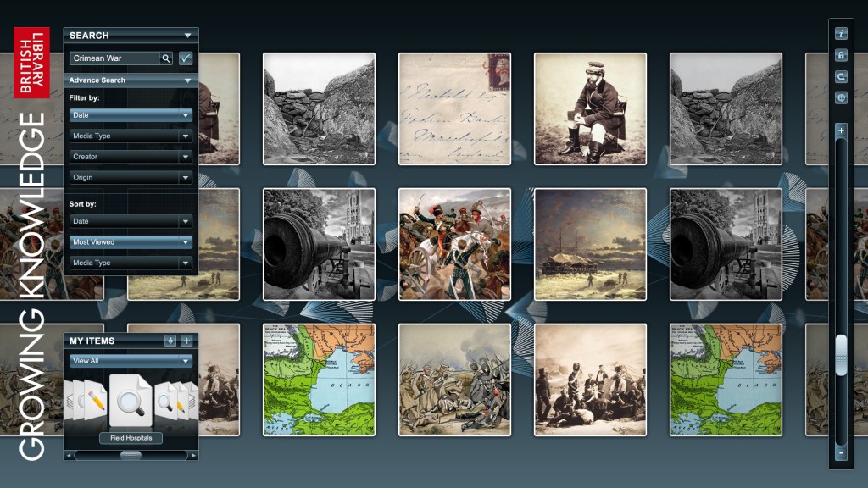
Task: Confirm search with the checkmark button
Action: tap(186, 58)
